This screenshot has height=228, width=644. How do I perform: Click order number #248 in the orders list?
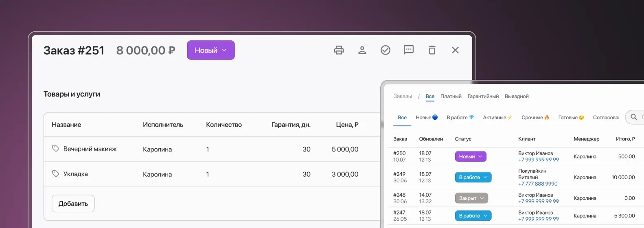tap(399, 195)
